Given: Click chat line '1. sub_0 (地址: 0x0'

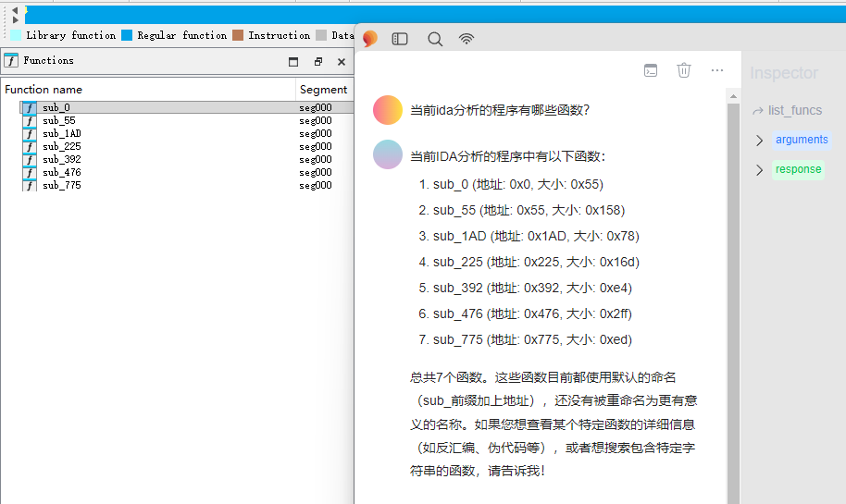Looking at the screenshot, I should click(x=511, y=184).
